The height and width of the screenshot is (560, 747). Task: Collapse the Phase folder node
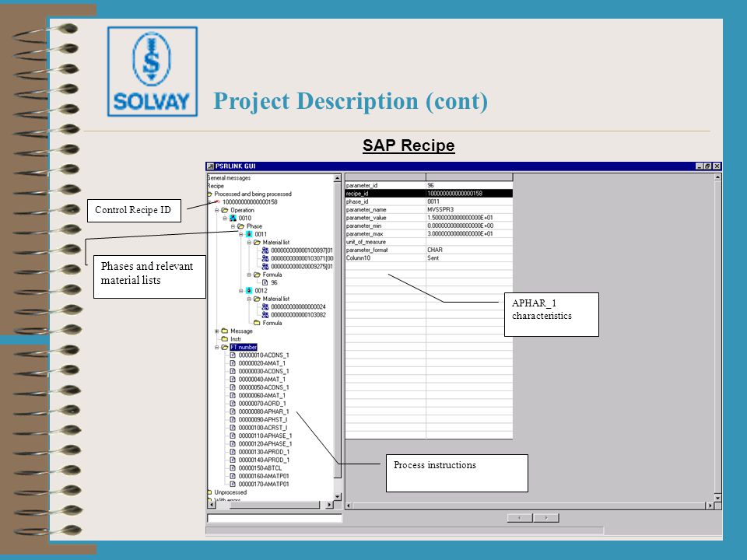pos(233,226)
